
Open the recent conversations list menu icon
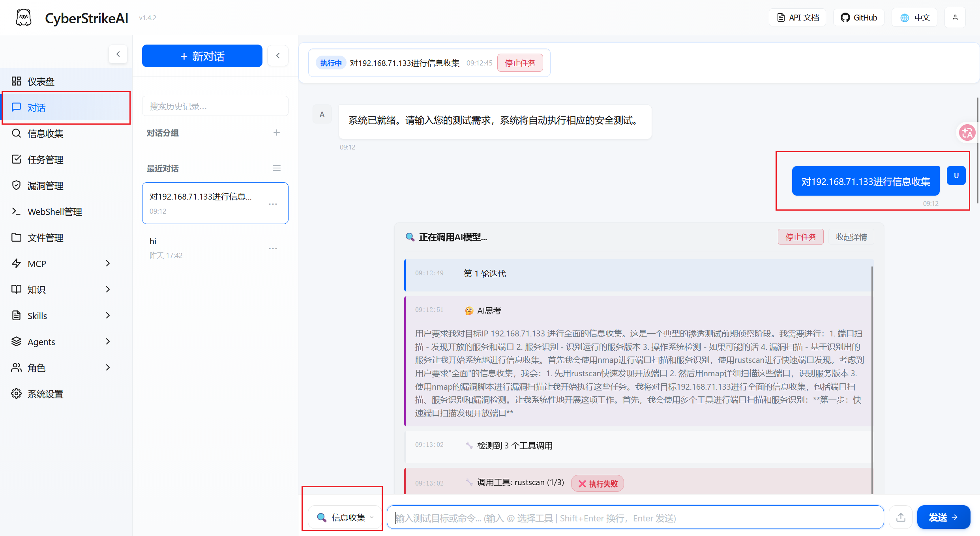point(276,168)
